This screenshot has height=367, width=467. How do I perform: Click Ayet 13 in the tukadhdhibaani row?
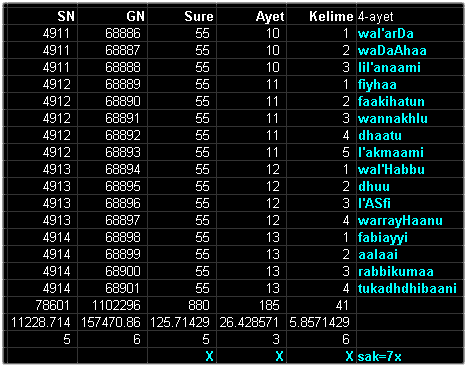[x=272, y=288]
